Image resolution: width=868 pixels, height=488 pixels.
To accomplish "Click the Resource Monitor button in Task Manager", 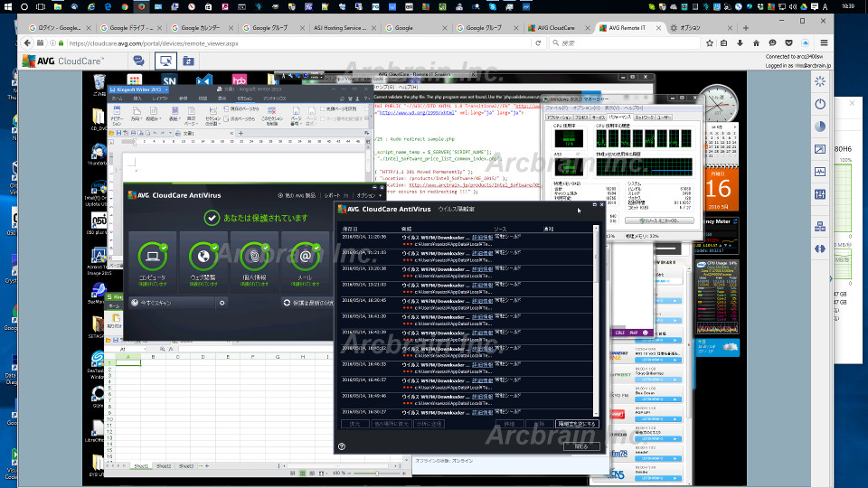I will coord(659,221).
